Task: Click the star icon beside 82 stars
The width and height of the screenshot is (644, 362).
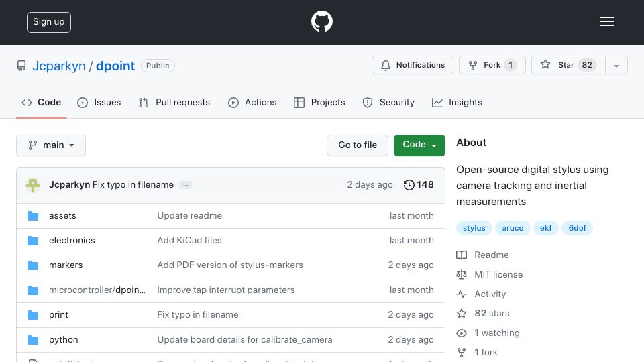Action: point(462,314)
